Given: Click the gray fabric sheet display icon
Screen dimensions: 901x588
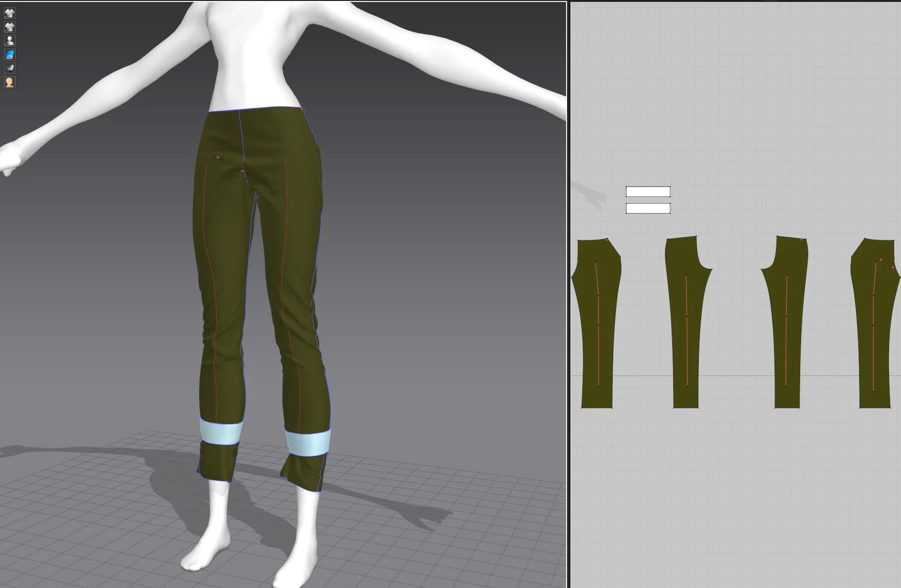Looking at the screenshot, I should (10, 68).
